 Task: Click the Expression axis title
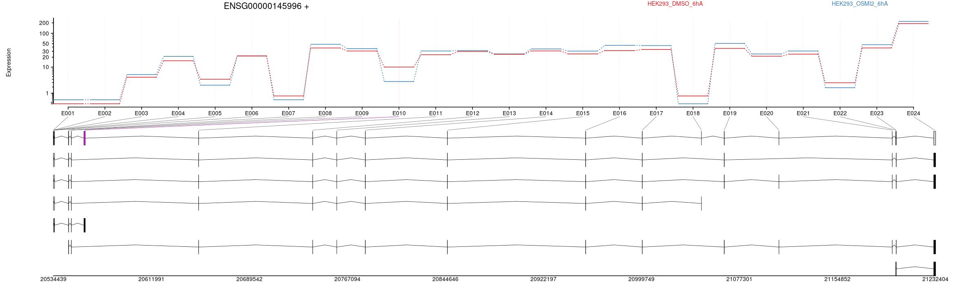(9, 63)
